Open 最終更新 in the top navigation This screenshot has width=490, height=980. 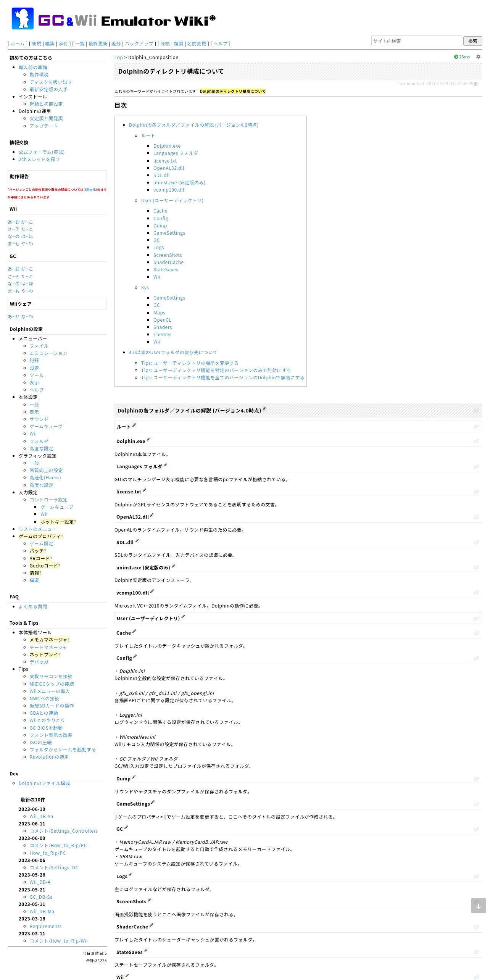98,44
